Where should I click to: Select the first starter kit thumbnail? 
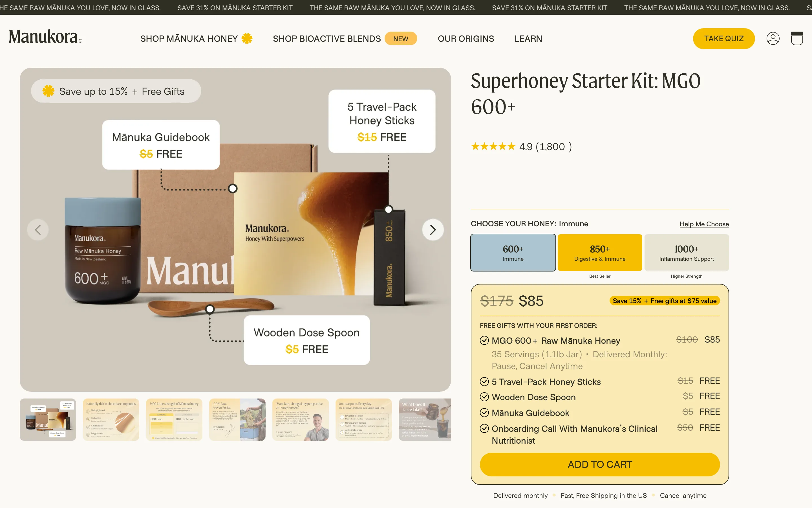point(48,420)
